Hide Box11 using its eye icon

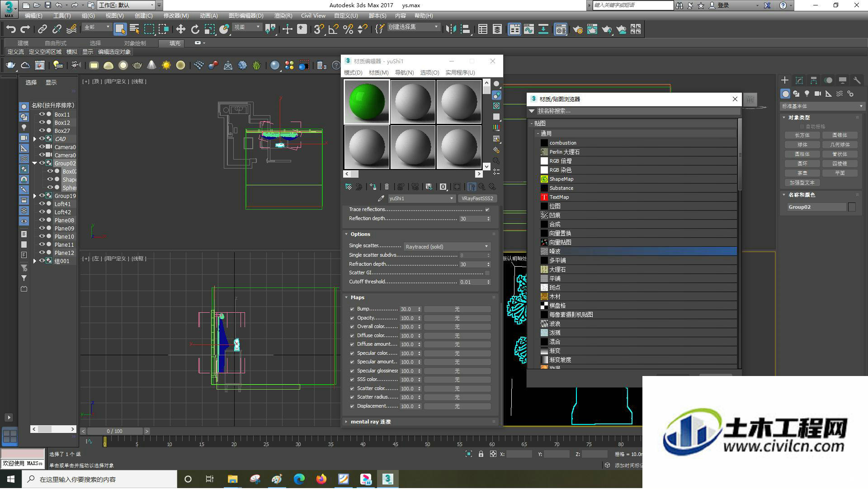tap(42, 114)
